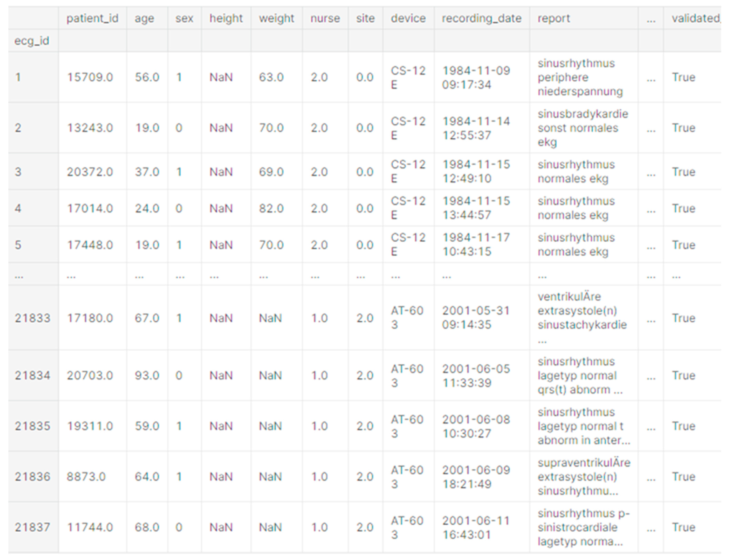731x560 pixels.
Task: Click age value 68.0
Action: (147, 527)
